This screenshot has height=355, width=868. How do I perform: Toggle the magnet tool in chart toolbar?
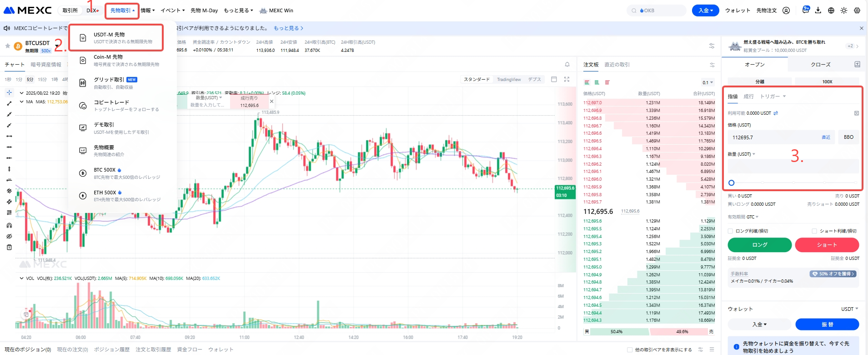[9, 225]
